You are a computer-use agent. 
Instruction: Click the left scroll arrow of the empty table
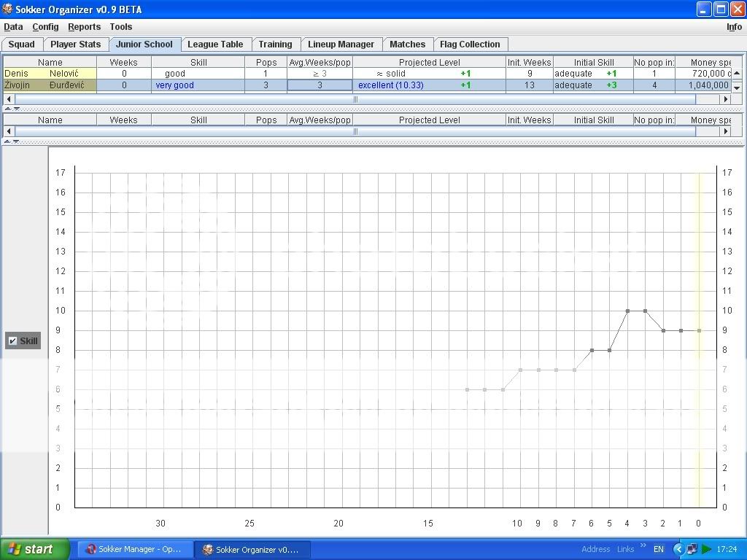pyautogui.click(x=9, y=131)
